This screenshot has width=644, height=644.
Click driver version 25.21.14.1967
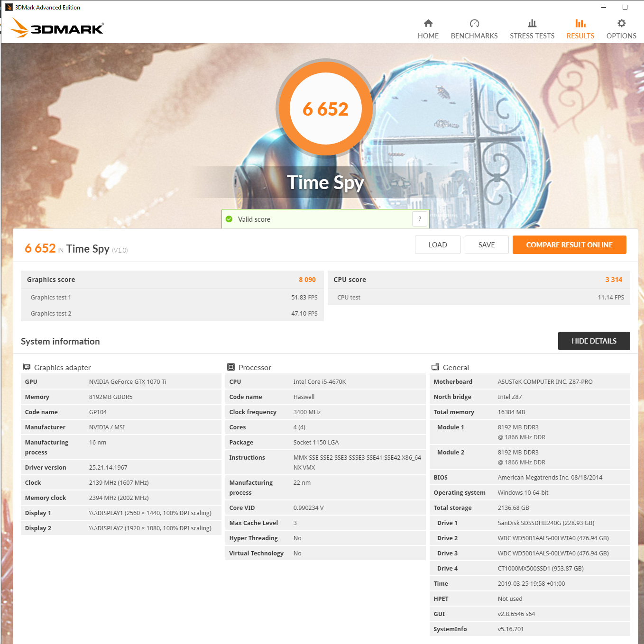[x=108, y=467]
